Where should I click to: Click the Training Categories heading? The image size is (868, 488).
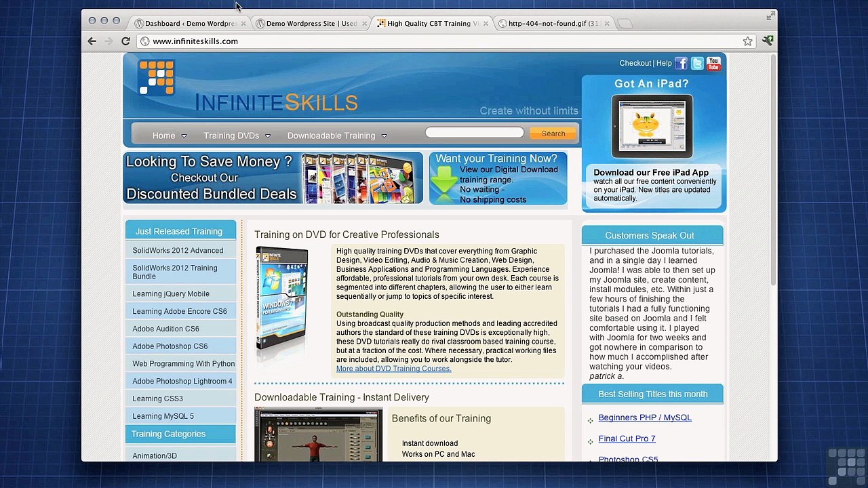point(168,434)
